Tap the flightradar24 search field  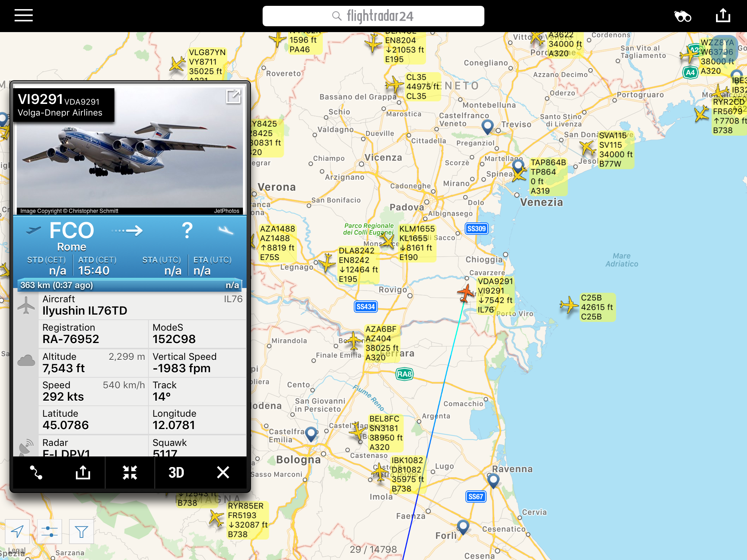(x=373, y=16)
